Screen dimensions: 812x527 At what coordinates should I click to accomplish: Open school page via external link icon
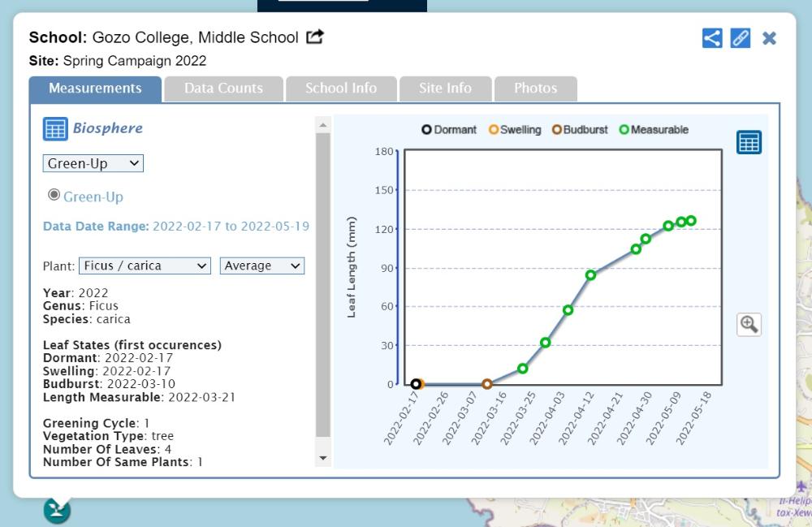[315, 37]
